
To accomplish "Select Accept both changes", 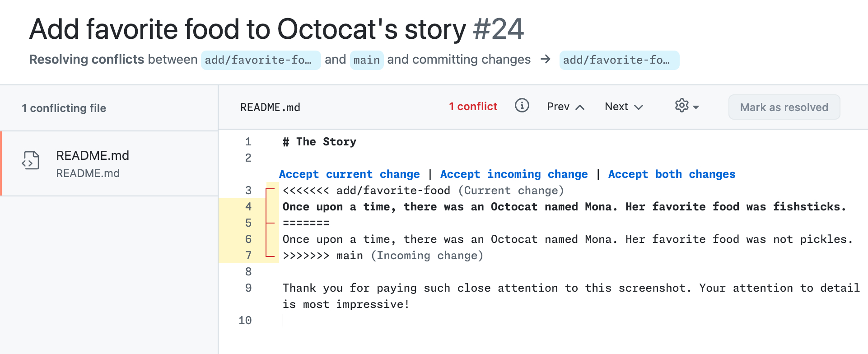I will coord(671,174).
